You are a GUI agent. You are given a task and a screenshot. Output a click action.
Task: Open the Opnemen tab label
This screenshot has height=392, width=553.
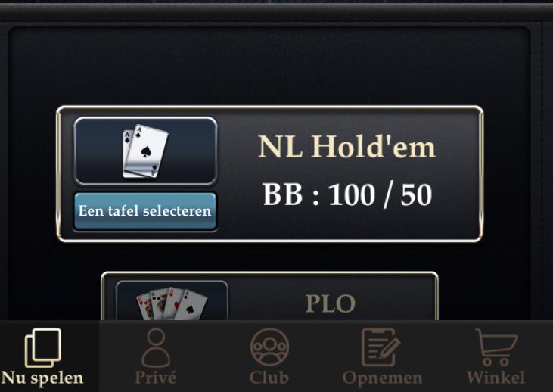coord(382,378)
